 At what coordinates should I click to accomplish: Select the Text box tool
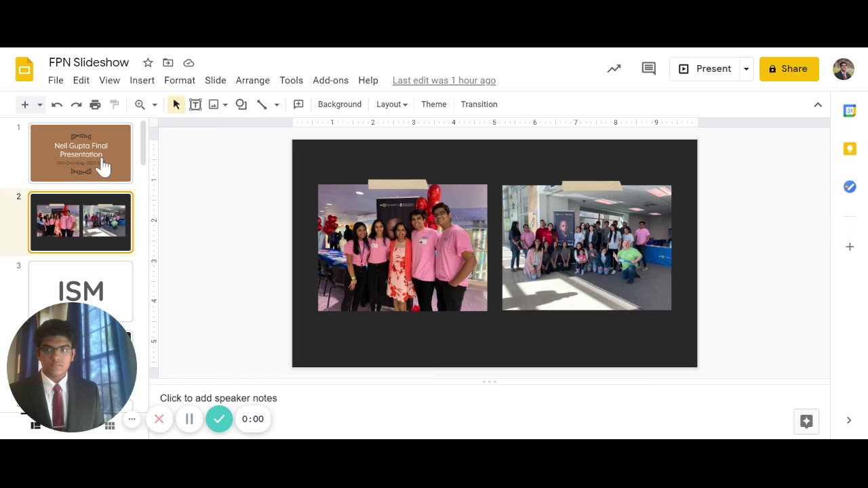195,104
